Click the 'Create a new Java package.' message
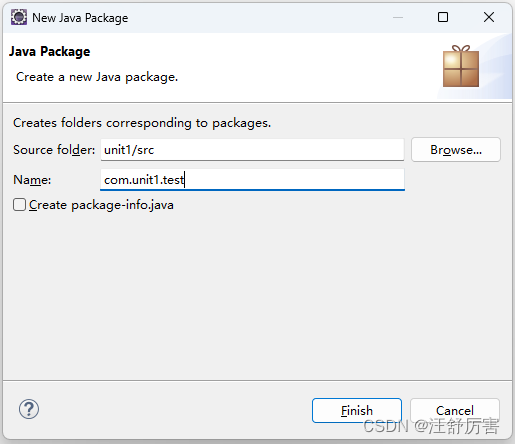515x444 pixels. pos(97,77)
